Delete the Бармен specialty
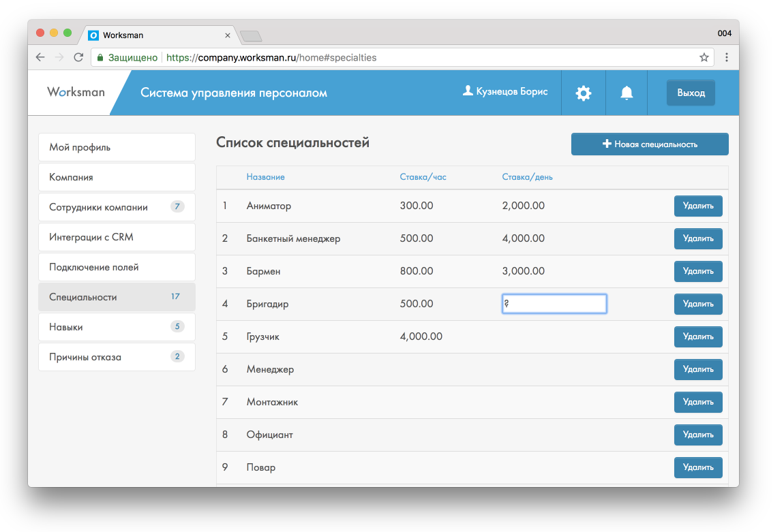This screenshot has width=784, height=532. click(698, 271)
